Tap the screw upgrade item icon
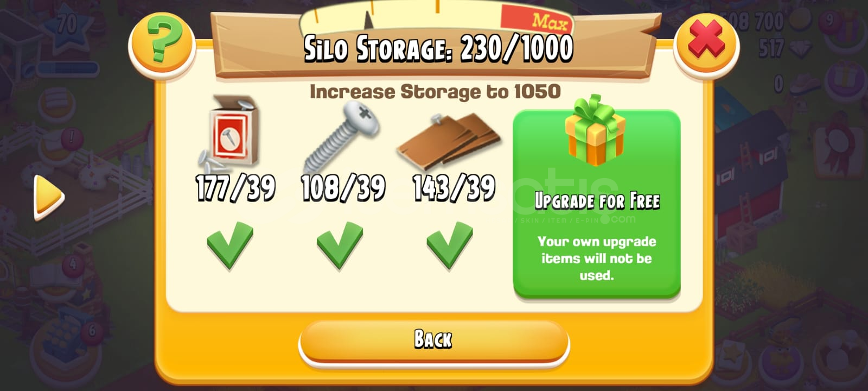The width and height of the screenshot is (868, 391). [342, 136]
